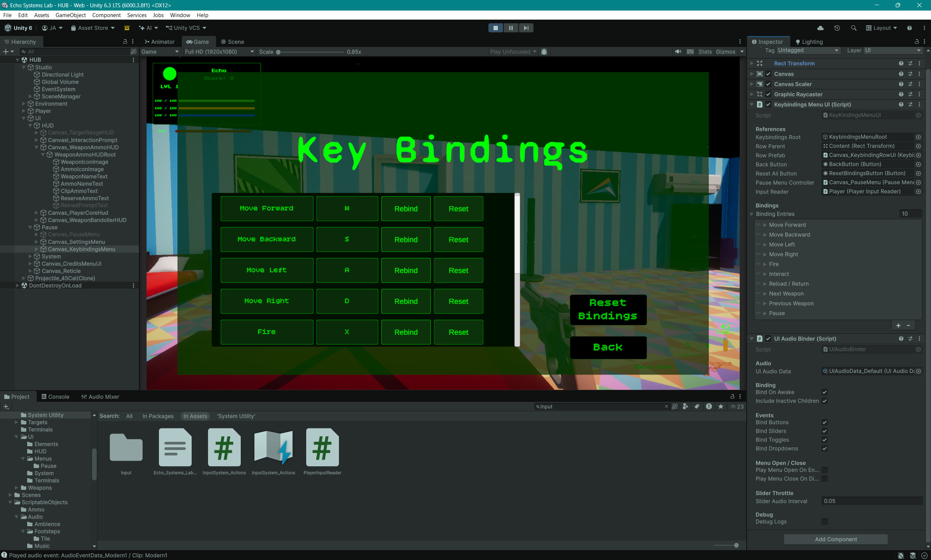
Task: Switch to the Scene tab
Action: click(232, 41)
